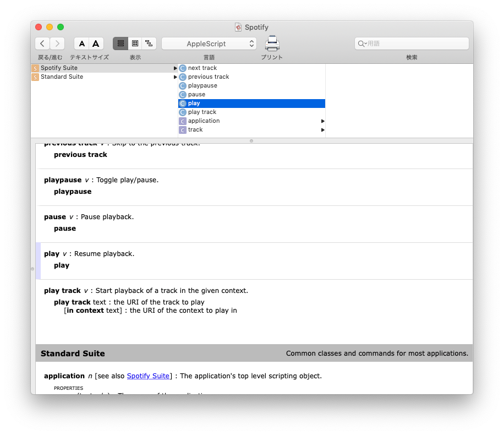
Task: Select Spotify Suite in the browser
Action: [105, 68]
